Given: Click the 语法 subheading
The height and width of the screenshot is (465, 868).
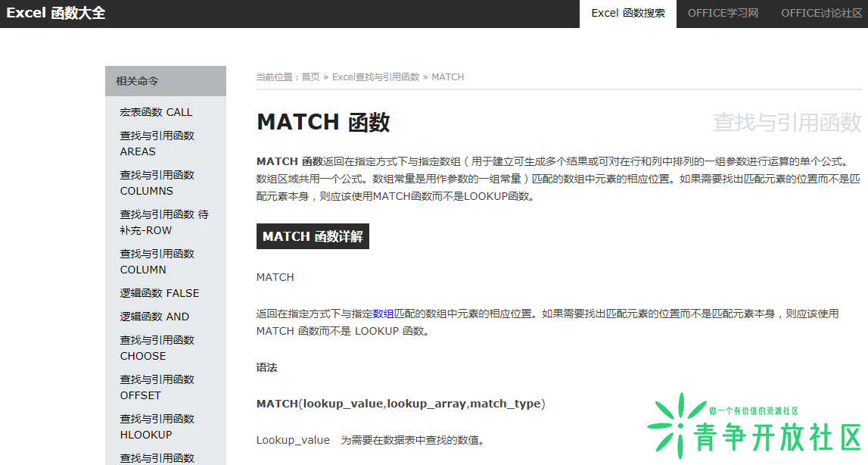Looking at the screenshot, I should [x=267, y=367].
